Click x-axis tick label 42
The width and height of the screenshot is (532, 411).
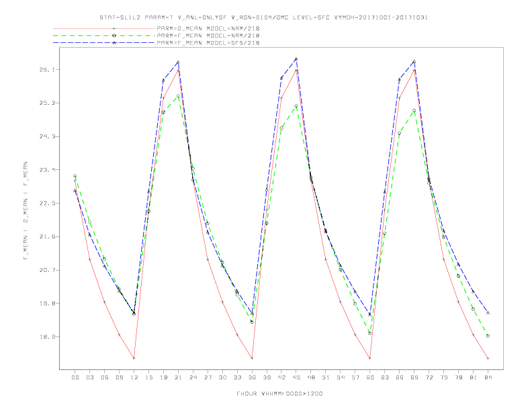pyautogui.click(x=281, y=377)
